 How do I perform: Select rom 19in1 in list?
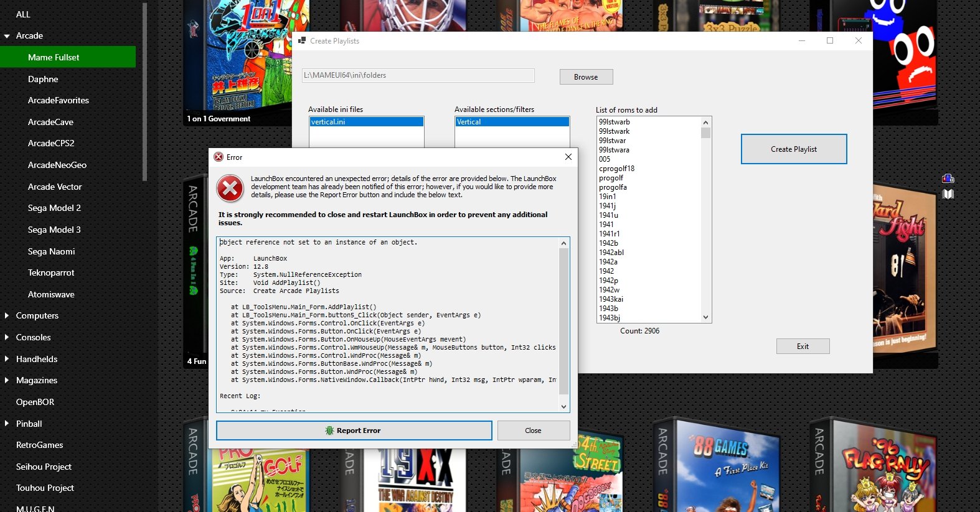pos(608,197)
